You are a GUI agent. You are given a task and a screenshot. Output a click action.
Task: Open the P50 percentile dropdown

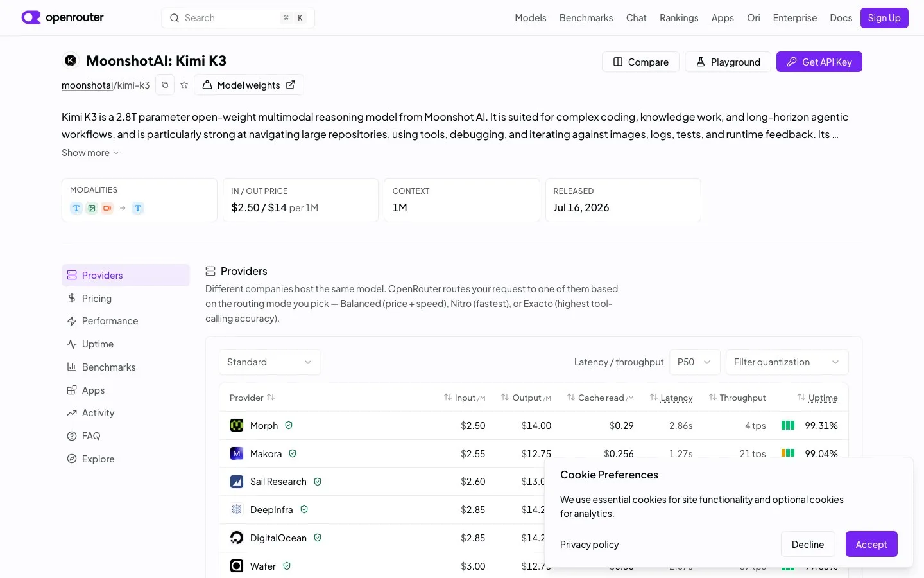click(695, 362)
